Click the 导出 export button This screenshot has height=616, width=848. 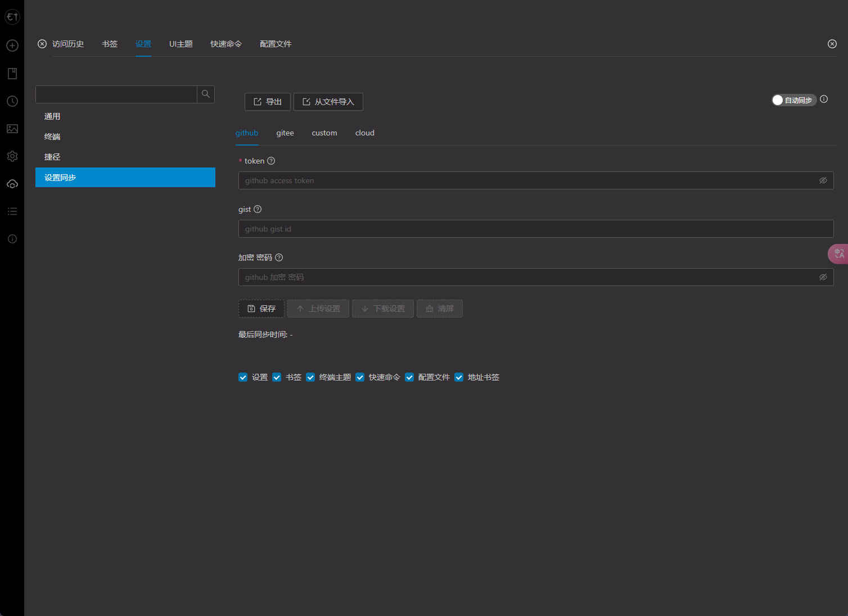click(x=268, y=102)
